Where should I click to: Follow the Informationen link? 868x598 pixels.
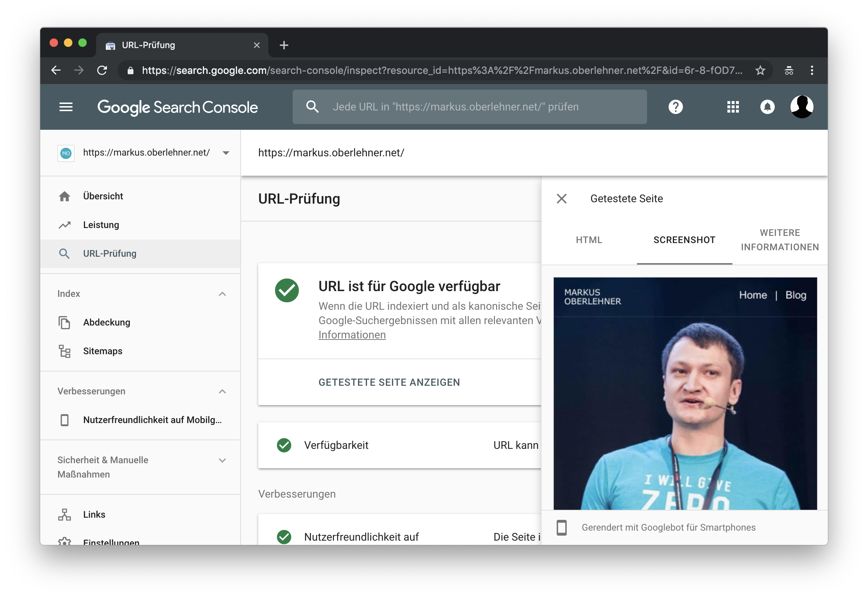click(x=352, y=334)
